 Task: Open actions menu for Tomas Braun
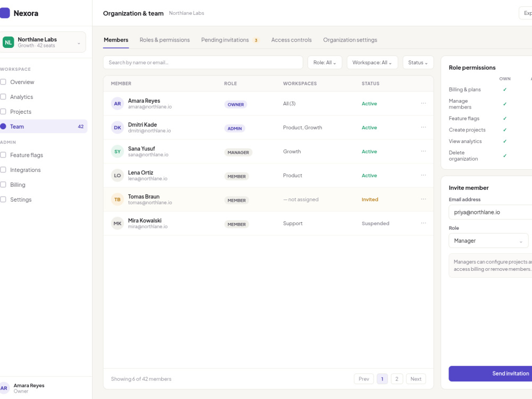click(x=423, y=199)
